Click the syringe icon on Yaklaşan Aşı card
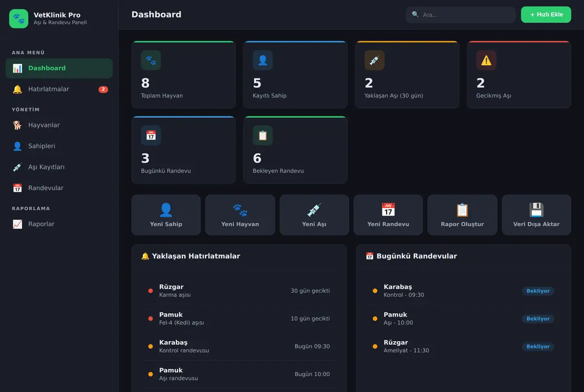Screen dimensions: 584x392 point(374,60)
